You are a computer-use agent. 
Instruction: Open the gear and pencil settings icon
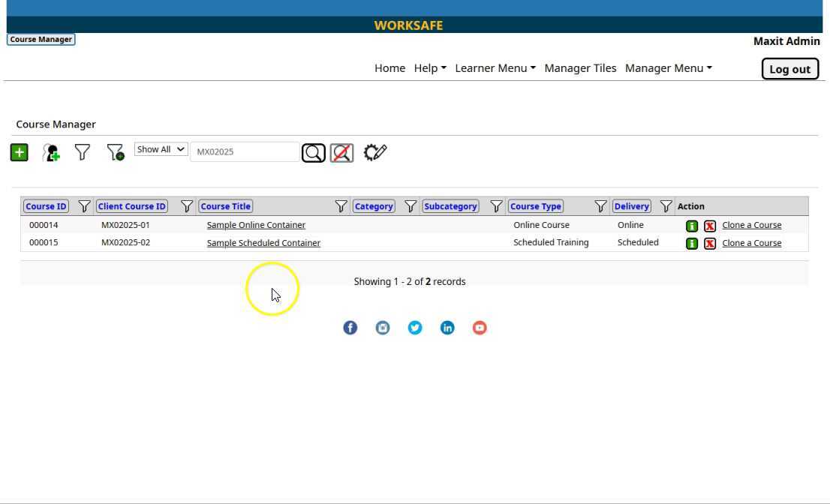click(374, 152)
